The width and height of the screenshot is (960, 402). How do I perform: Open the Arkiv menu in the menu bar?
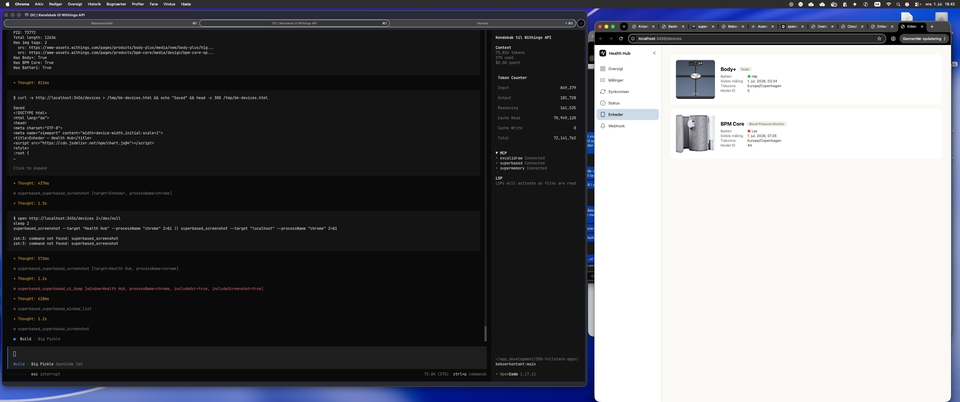pyautogui.click(x=39, y=4)
